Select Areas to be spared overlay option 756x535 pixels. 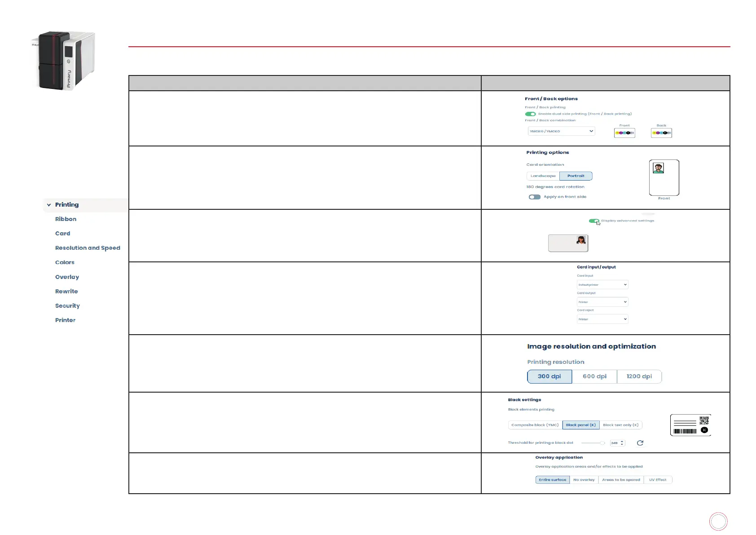(x=621, y=480)
